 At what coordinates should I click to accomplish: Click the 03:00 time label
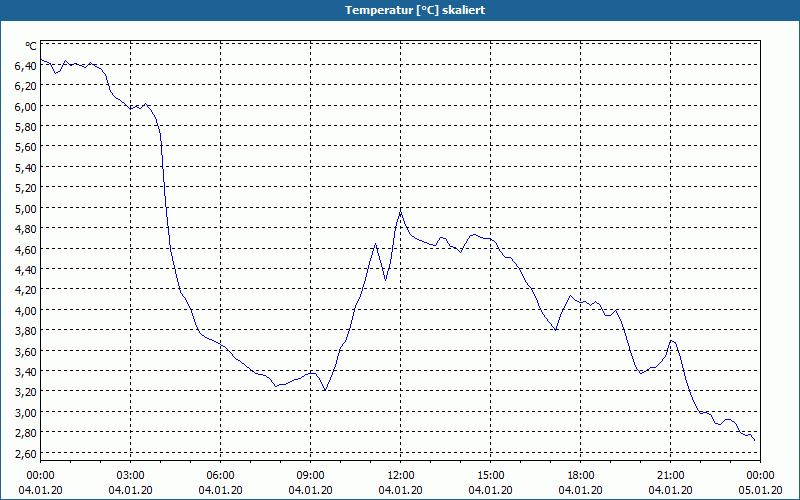131,475
